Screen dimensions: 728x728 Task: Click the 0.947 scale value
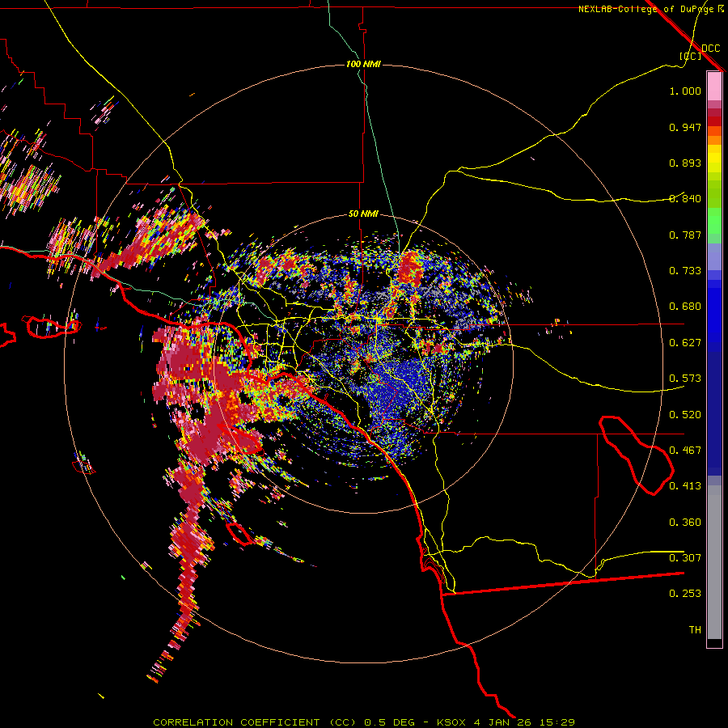pyautogui.click(x=685, y=127)
